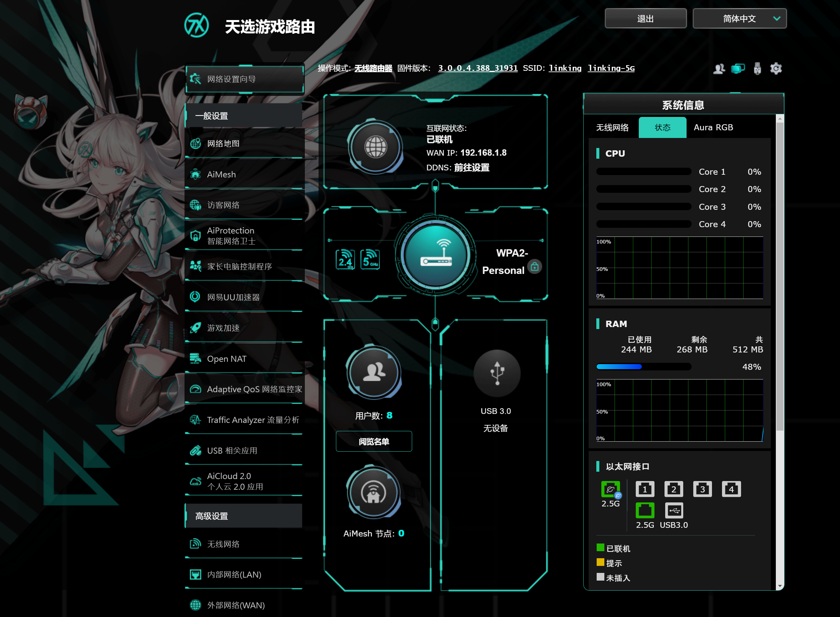This screenshot has width=840, height=617.
Task: Select the 5 GHz band icon
Action: (x=370, y=259)
